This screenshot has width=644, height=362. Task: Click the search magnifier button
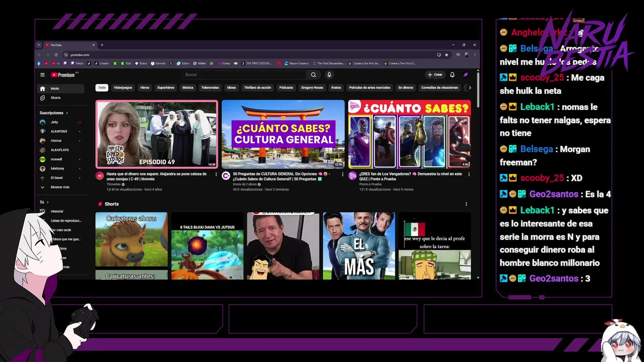click(313, 75)
